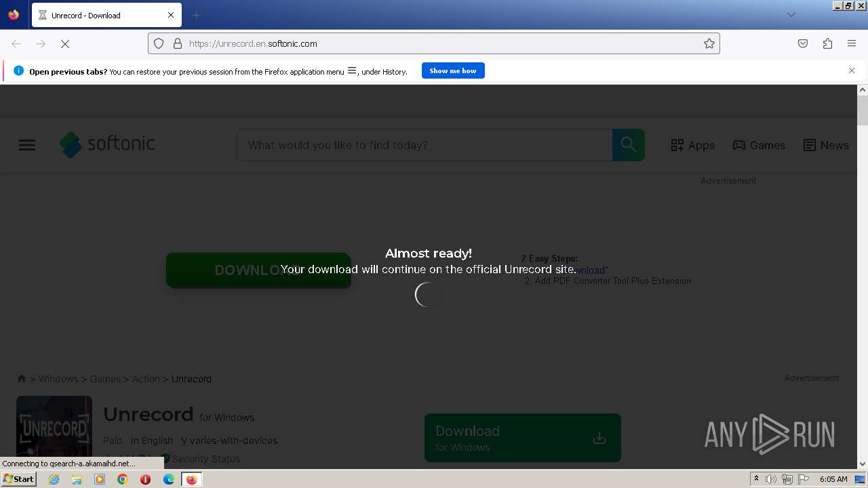Click the 6:05 AM clock
The image size is (868, 488).
point(833,479)
